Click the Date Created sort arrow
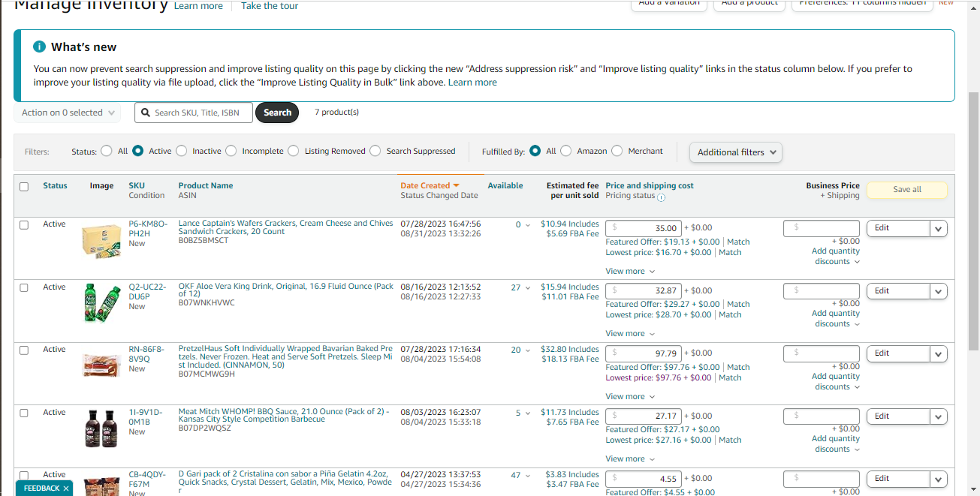This screenshot has width=980, height=496. [456, 185]
